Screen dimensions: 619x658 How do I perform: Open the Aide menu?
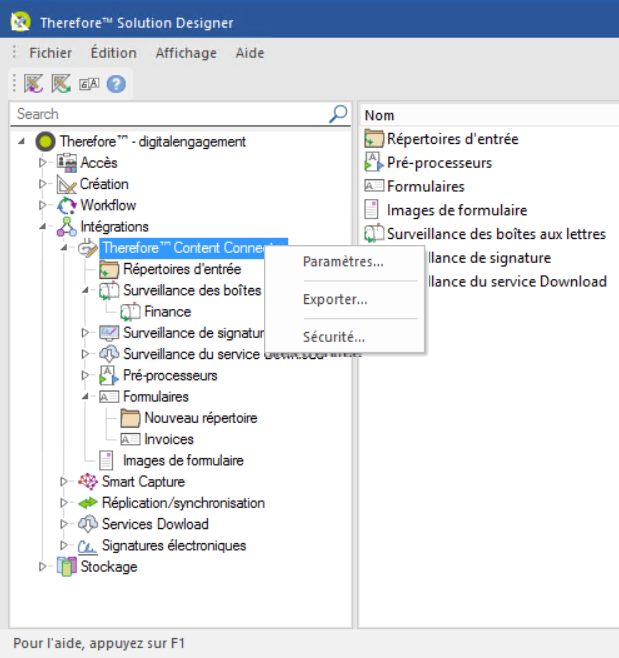point(250,53)
